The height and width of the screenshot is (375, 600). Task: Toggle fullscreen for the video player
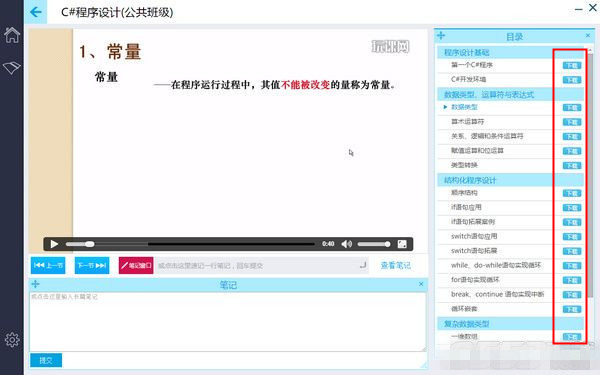(402, 244)
